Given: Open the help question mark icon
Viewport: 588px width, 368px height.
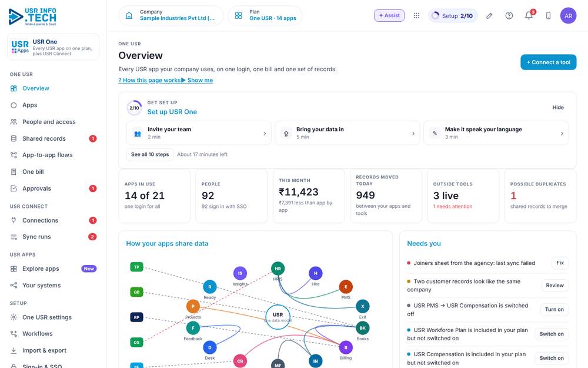Looking at the screenshot, I should point(509,16).
